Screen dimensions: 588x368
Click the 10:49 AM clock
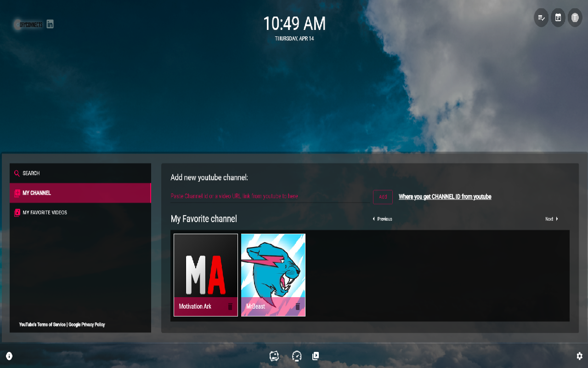click(294, 23)
